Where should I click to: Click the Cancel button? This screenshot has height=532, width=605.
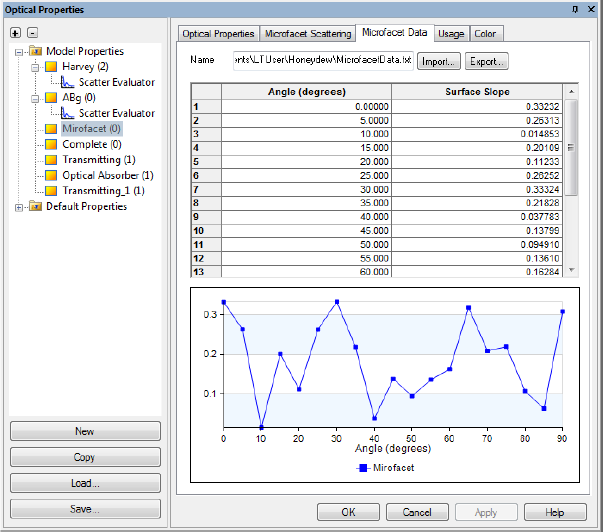(x=417, y=512)
